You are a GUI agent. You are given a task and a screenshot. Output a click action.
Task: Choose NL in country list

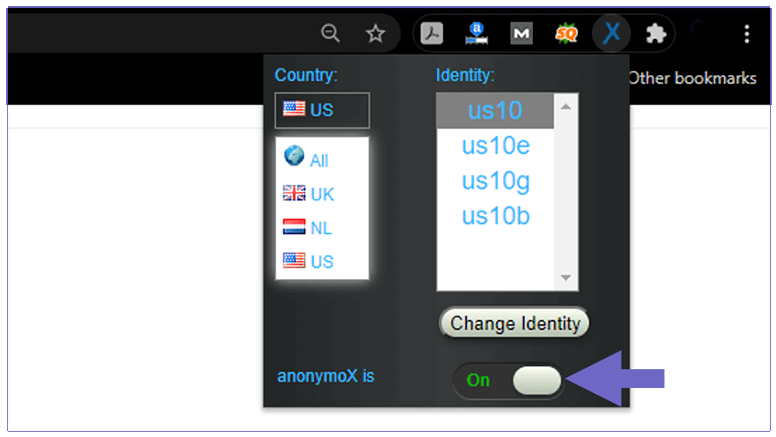coord(322,228)
